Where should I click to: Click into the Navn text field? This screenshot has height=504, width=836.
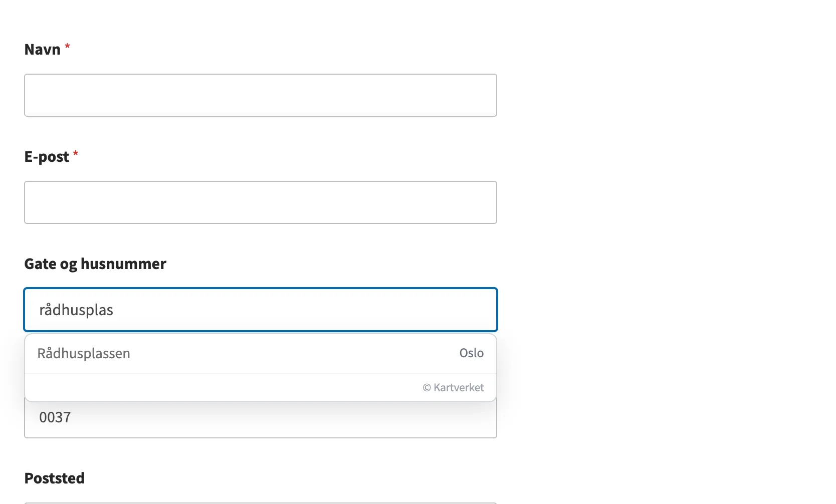(x=261, y=95)
